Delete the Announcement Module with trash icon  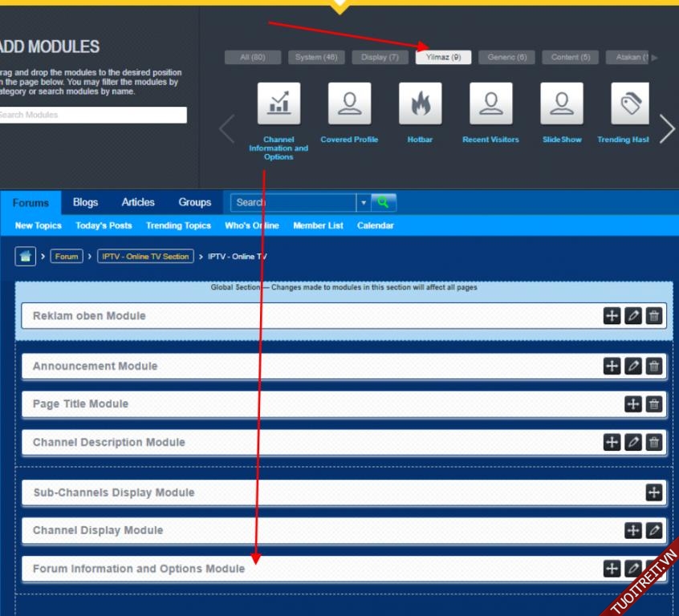pos(654,367)
